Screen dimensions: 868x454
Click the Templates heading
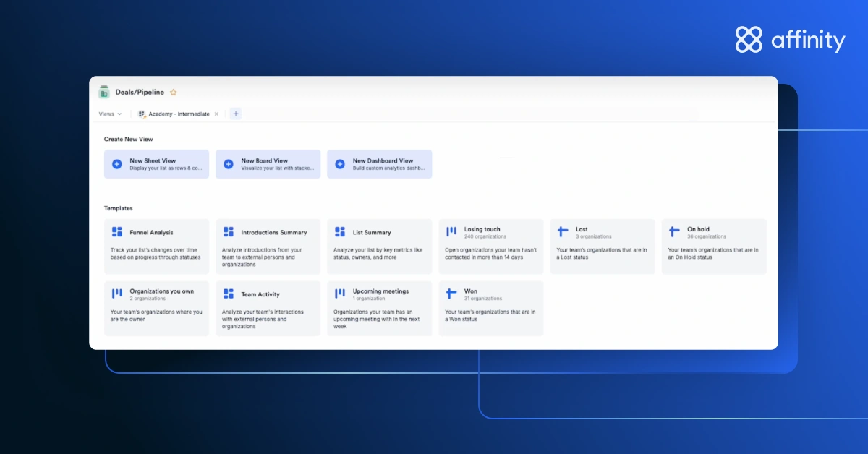click(x=119, y=208)
